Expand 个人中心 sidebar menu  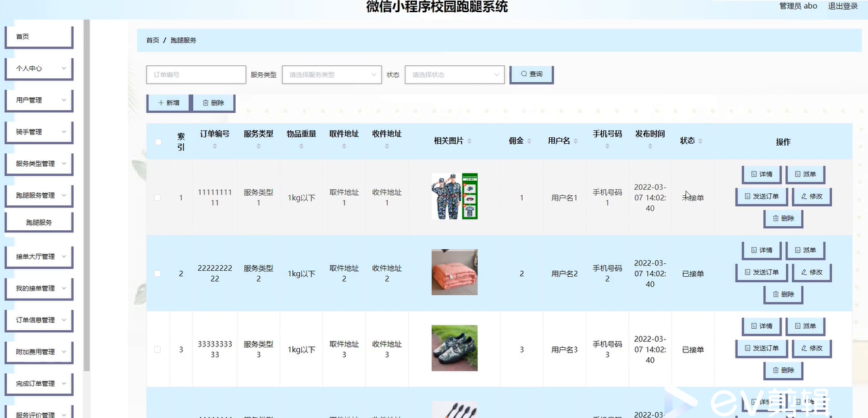(x=39, y=68)
